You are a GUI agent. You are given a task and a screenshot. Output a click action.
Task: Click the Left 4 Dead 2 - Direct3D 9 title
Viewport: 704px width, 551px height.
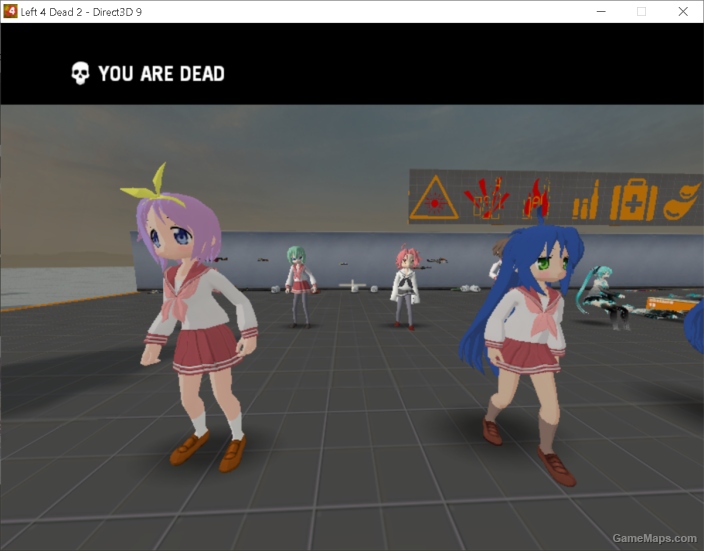(x=81, y=12)
